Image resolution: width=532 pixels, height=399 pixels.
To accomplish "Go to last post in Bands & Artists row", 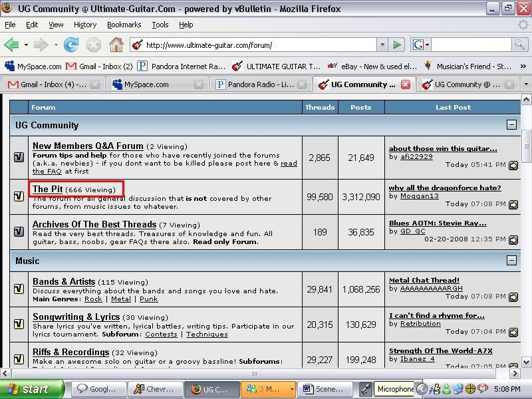I will 513,297.
